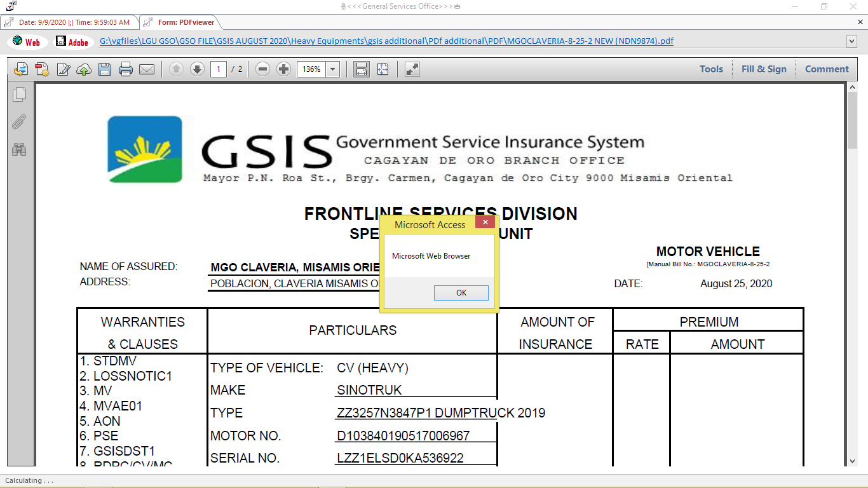The height and width of the screenshot is (488, 868).
Task: Go to the previous page with up arrow
Action: point(176,69)
